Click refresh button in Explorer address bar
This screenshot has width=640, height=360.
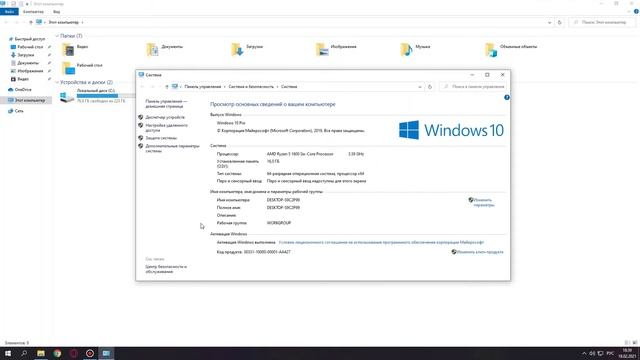[560, 22]
